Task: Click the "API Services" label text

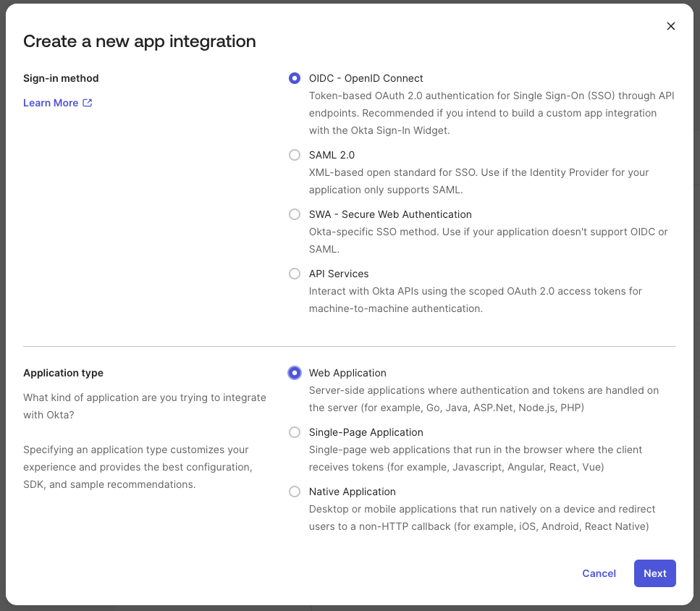Action: point(338,273)
